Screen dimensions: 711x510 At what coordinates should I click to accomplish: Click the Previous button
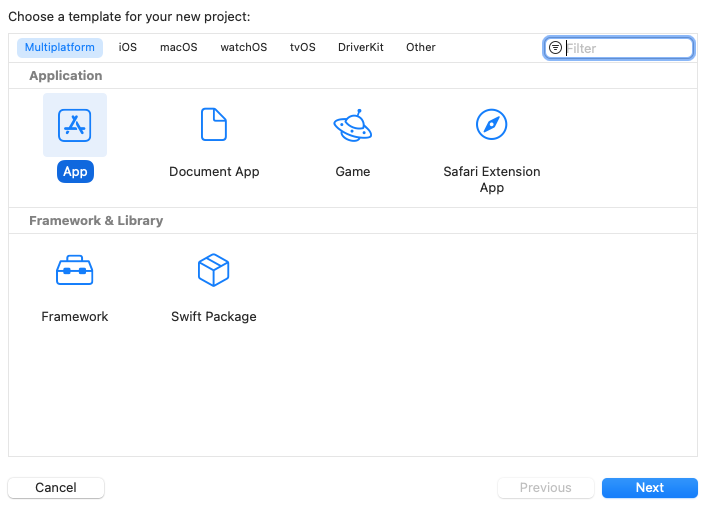pyautogui.click(x=546, y=488)
